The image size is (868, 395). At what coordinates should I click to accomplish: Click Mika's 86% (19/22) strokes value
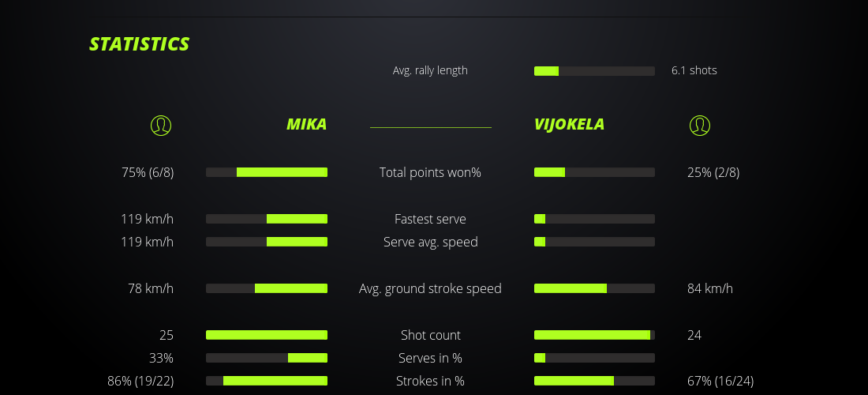pos(140,381)
